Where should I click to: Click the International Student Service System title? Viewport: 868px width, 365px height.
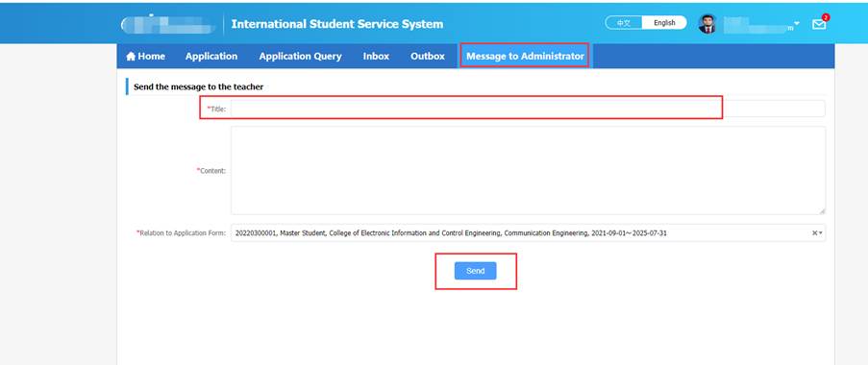click(x=337, y=24)
